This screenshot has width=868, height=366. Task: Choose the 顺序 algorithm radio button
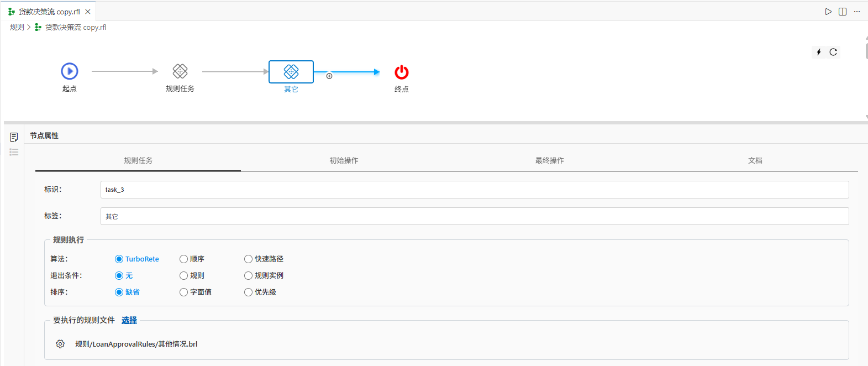click(x=183, y=259)
